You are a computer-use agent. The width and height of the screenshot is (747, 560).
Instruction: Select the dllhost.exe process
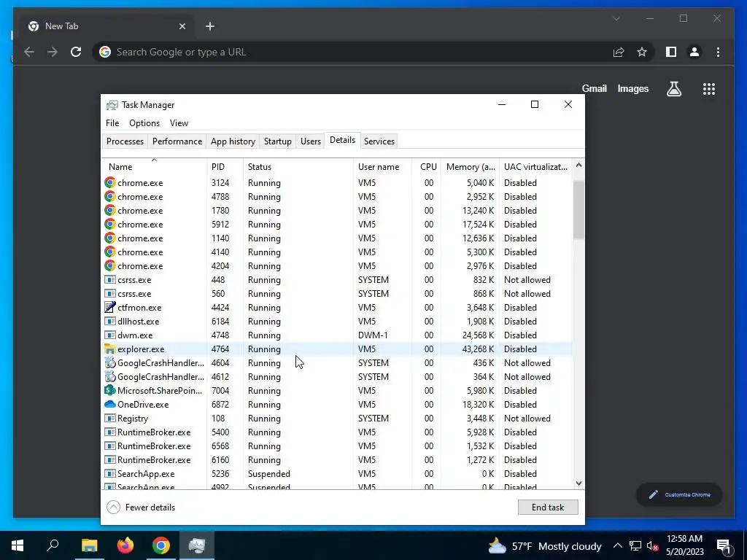pos(337,322)
